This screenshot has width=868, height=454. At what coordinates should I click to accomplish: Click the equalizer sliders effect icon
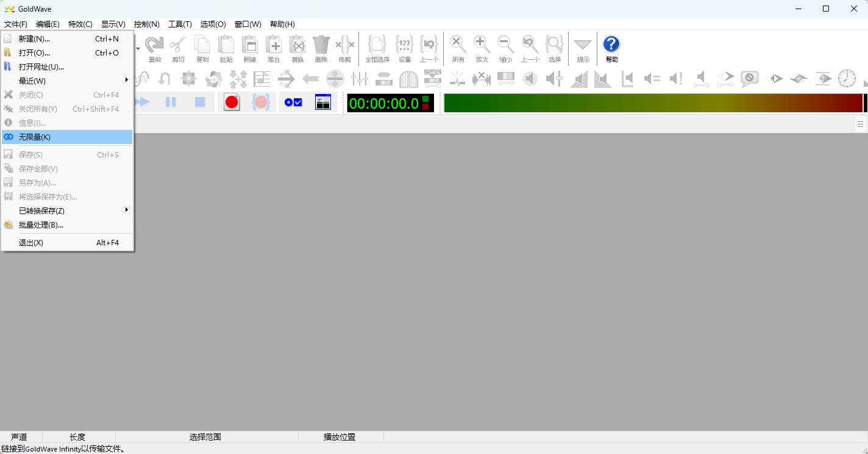click(360, 79)
